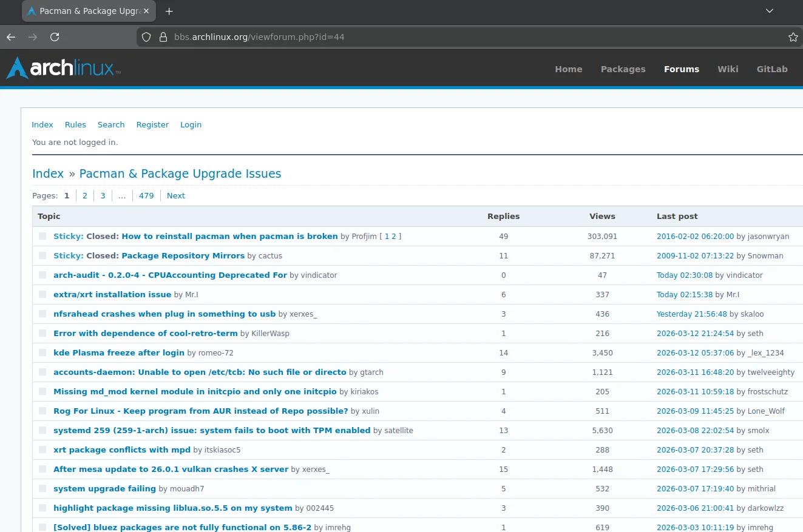Bookmark this page with the star icon

793,37
